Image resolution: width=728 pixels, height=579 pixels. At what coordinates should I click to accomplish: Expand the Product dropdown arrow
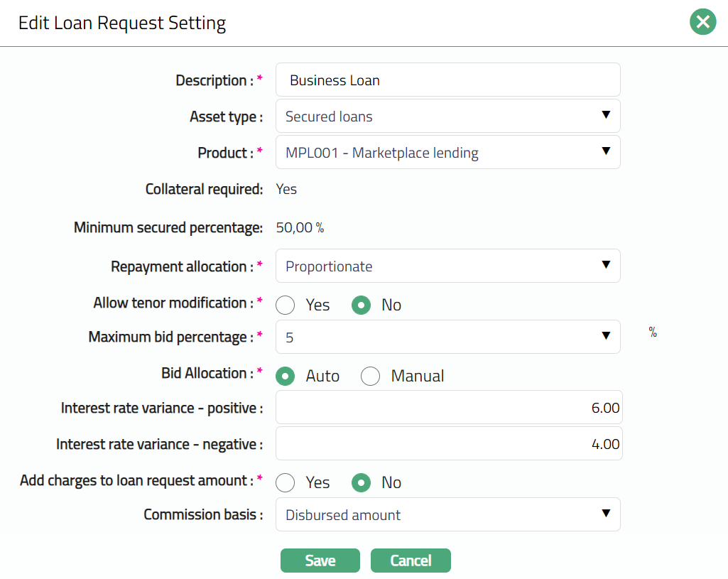[x=606, y=151]
